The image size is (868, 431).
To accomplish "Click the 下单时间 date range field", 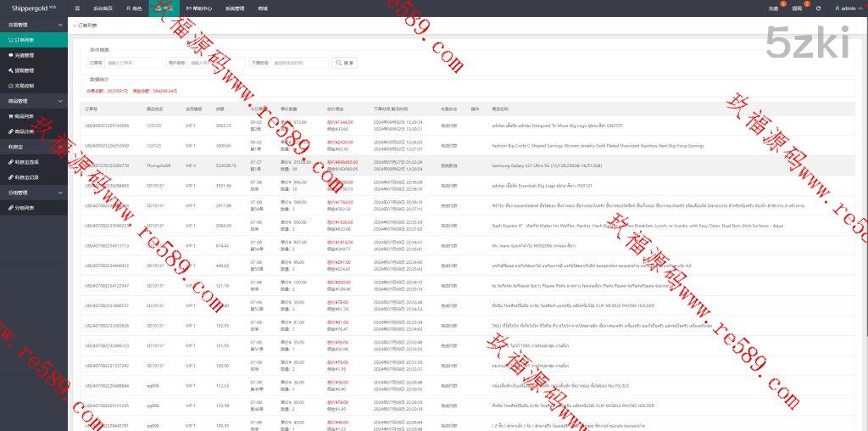I will pos(299,63).
